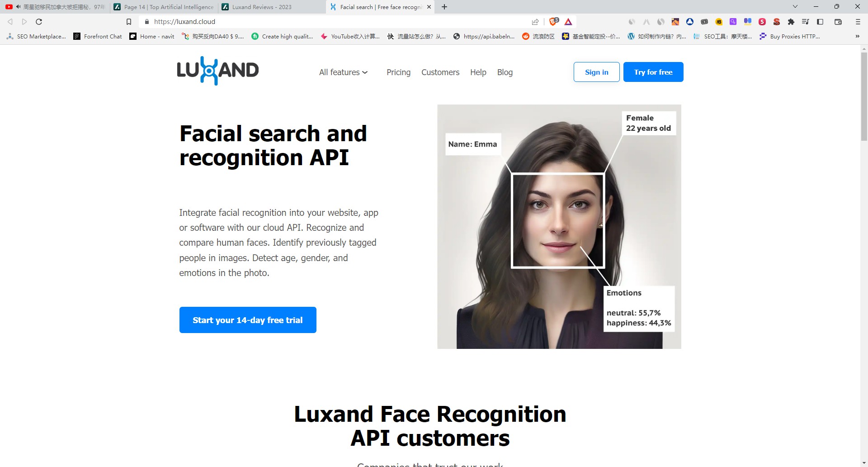Open the extensions puzzle piece menu

791,22
